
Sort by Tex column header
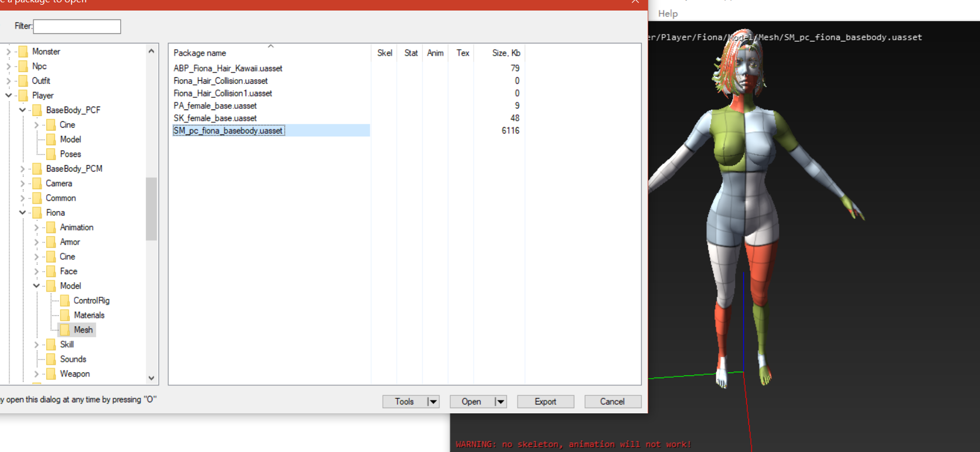pos(463,53)
